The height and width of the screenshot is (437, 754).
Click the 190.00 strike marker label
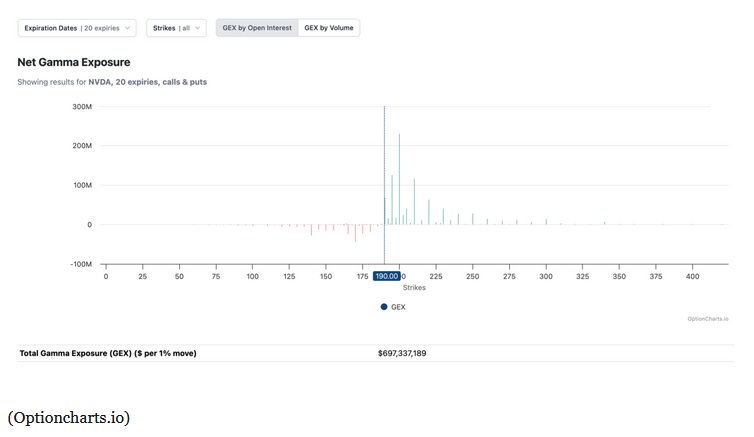coord(386,276)
